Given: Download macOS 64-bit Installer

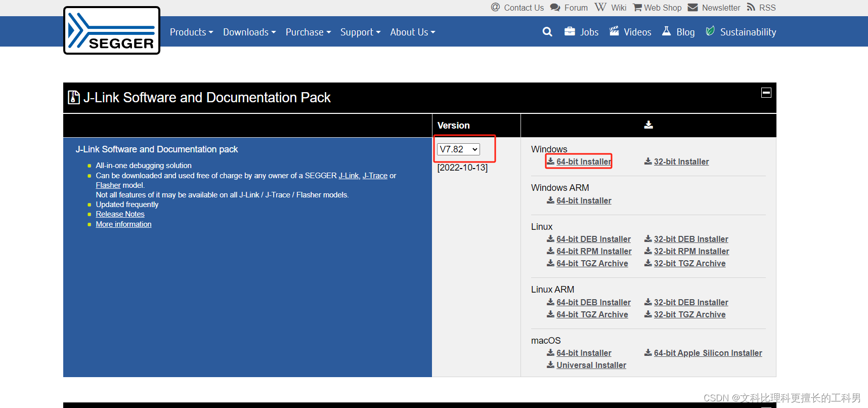Looking at the screenshot, I should tap(584, 353).
